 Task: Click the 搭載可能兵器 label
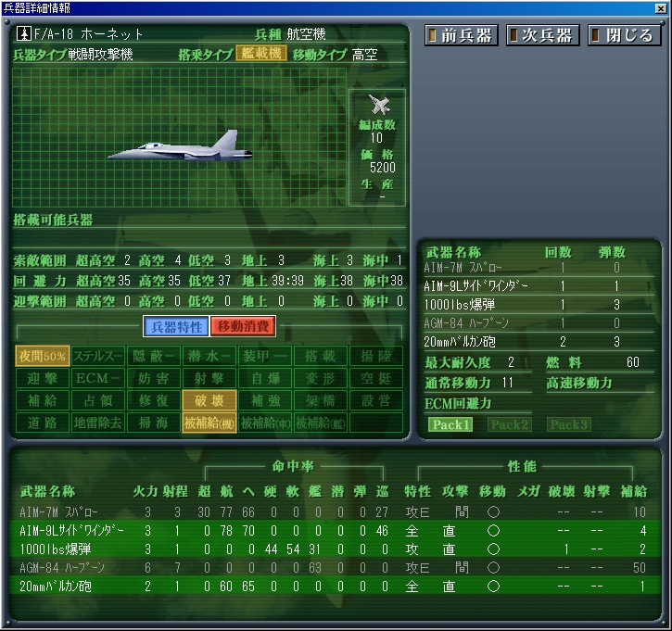tap(53, 221)
